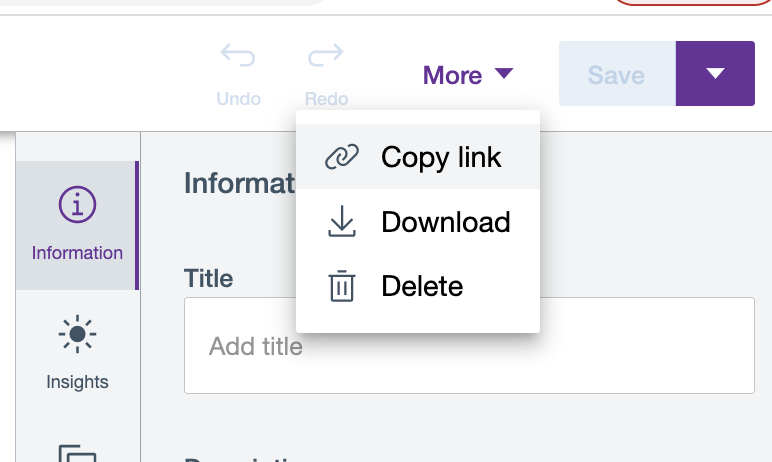772x462 pixels.
Task: Click the Information circle icon
Action: click(x=77, y=205)
